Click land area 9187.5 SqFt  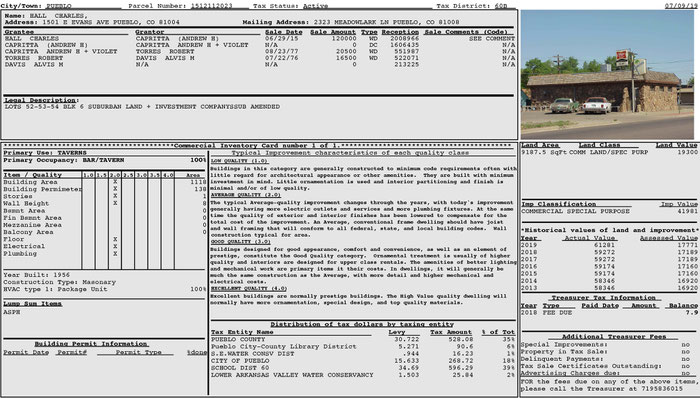[544, 152]
